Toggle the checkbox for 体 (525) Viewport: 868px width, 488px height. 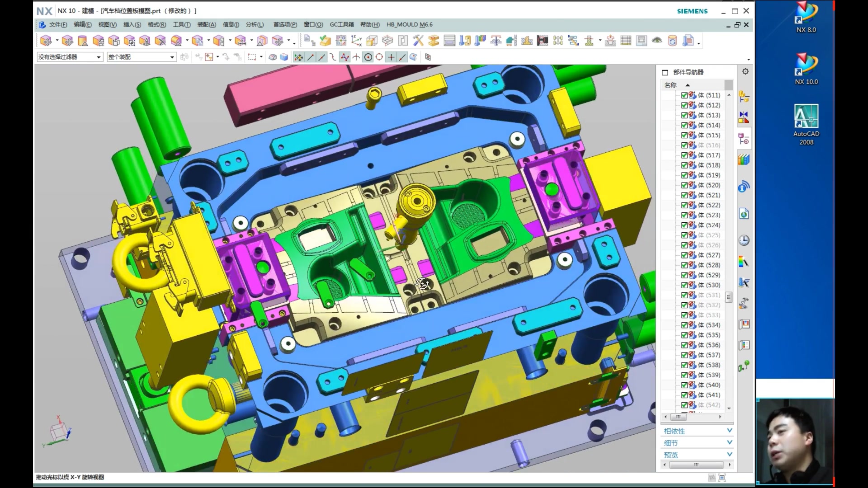(x=684, y=235)
